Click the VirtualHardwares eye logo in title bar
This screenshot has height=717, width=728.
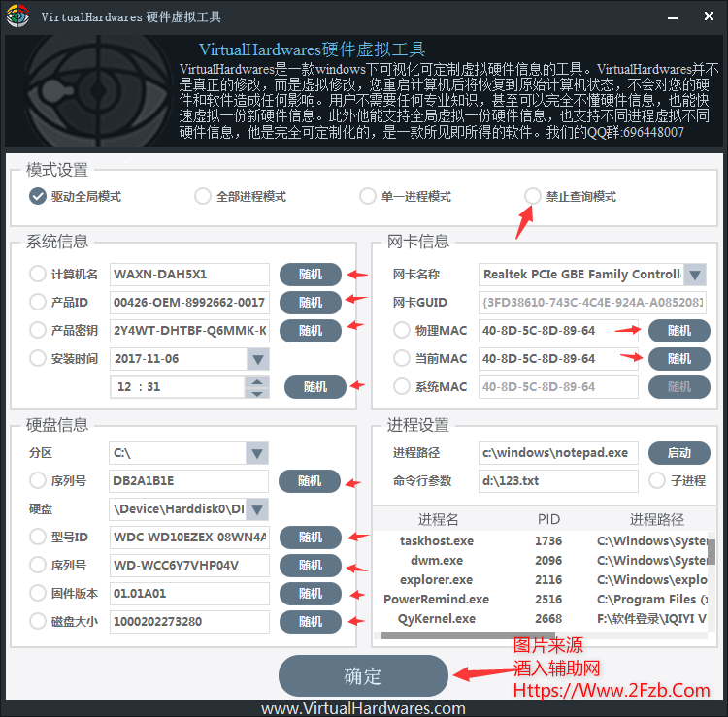coord(17,16)
